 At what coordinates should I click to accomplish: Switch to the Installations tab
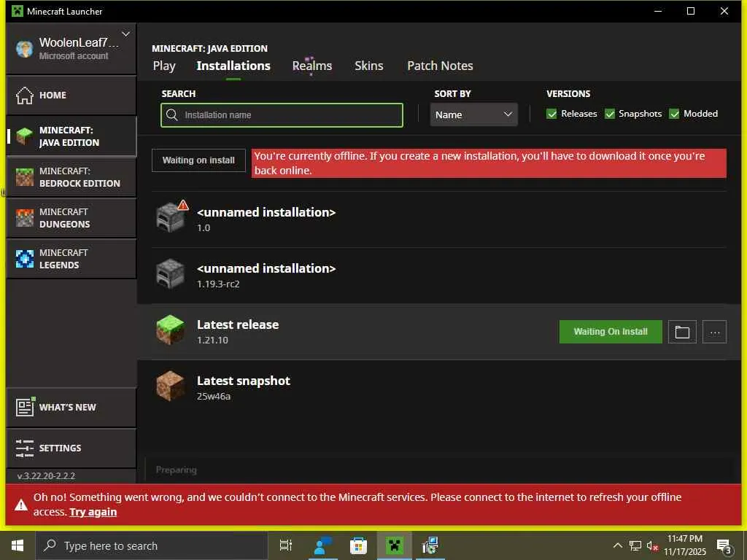coord(233,66)
